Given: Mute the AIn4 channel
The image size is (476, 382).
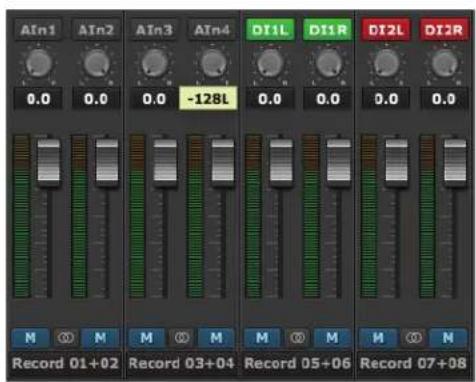Looking at the screenshot, I should pyautogui.click(x=216, y=338).
